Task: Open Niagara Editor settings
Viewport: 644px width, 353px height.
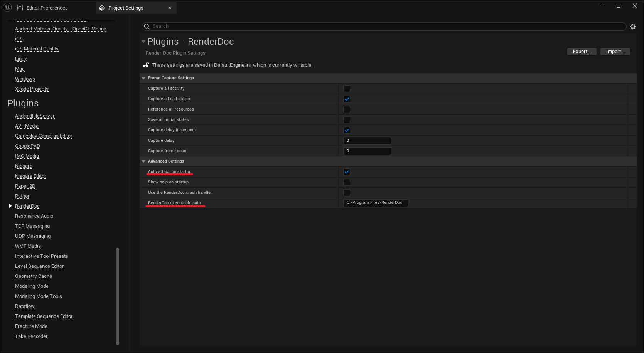Action: pos(30,176)
